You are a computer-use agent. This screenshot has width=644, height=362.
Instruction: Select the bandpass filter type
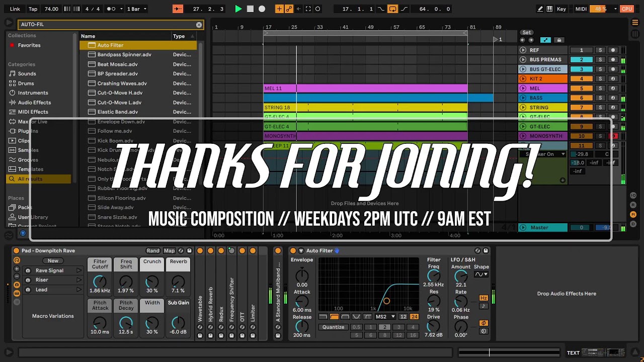point(345,317)
